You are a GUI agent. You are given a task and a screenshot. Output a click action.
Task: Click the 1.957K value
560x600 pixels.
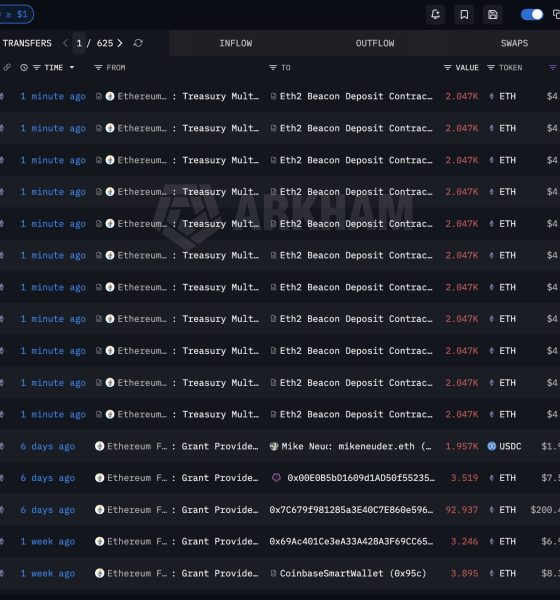[462, 446]
